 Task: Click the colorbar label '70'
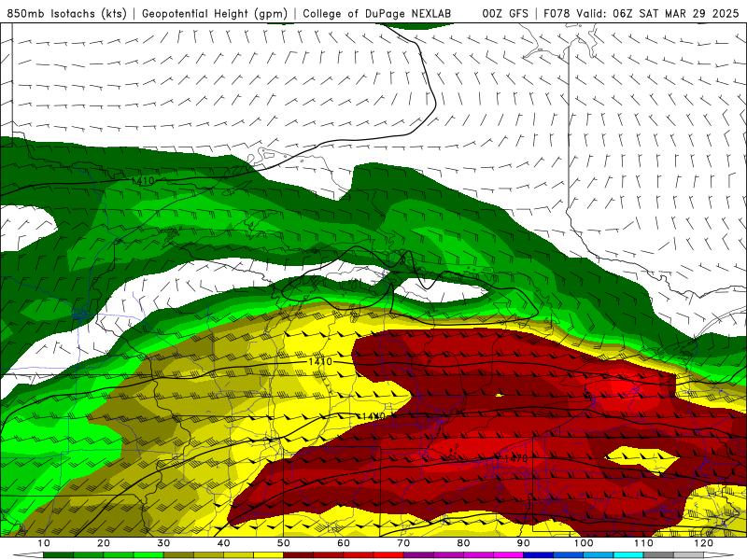pyautogui.click(x=403, y=543)
